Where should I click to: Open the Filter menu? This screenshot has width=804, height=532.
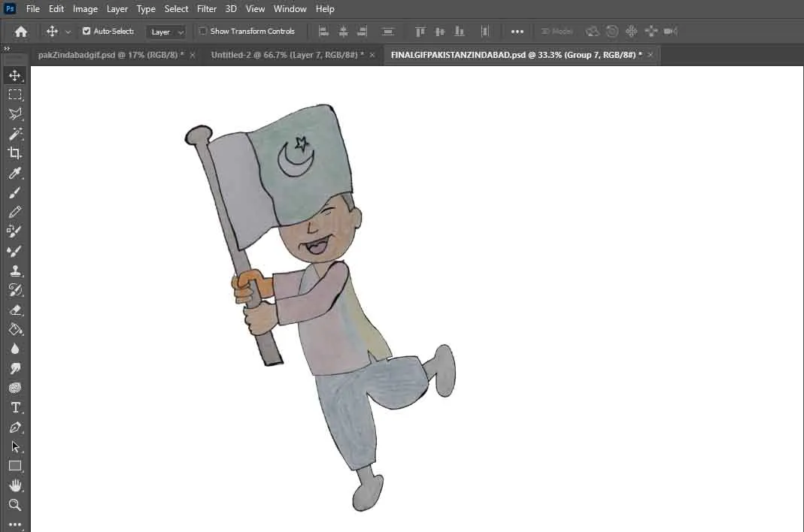[x=207, y=9]
